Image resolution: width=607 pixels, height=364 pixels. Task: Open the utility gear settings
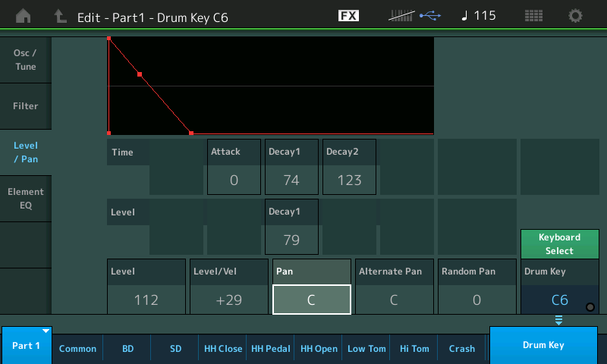pyautogui.click(x=576, y=16)
